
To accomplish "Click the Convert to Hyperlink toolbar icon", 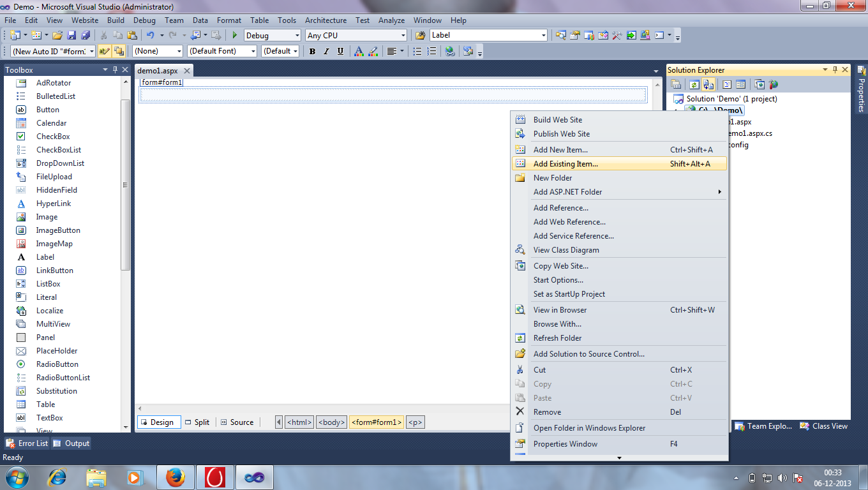I will [450, 52].
